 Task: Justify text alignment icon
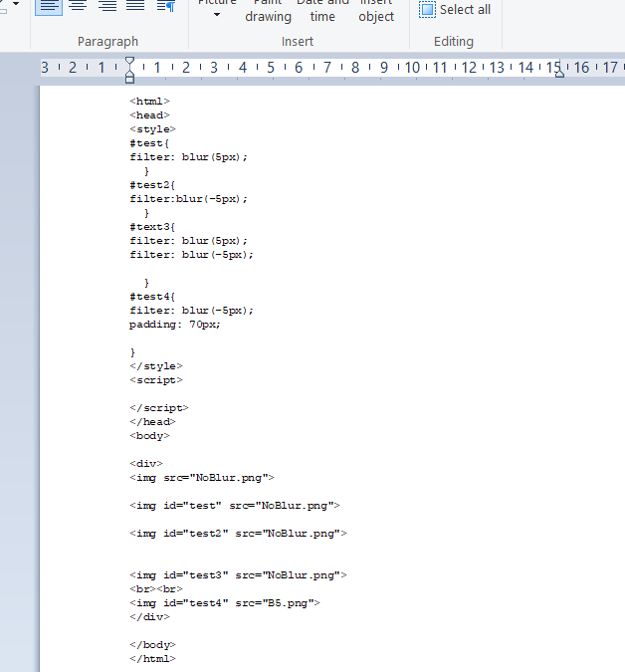pos(135,6)
